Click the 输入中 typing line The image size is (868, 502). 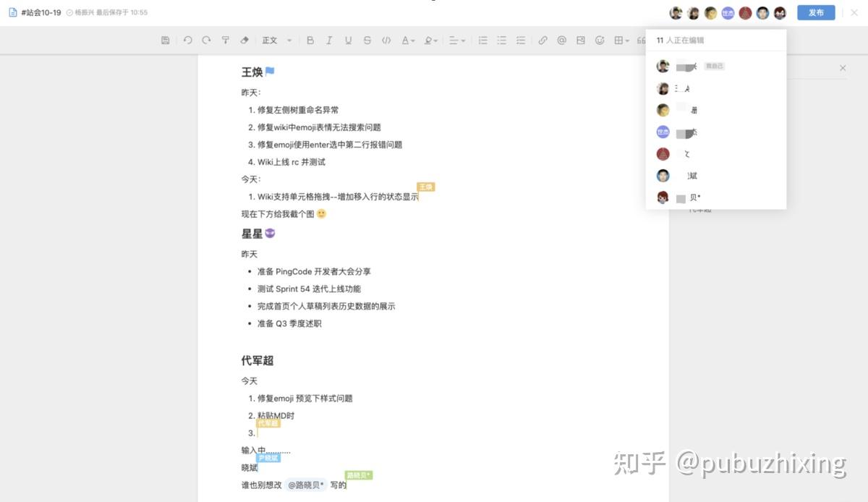point(266,451)
